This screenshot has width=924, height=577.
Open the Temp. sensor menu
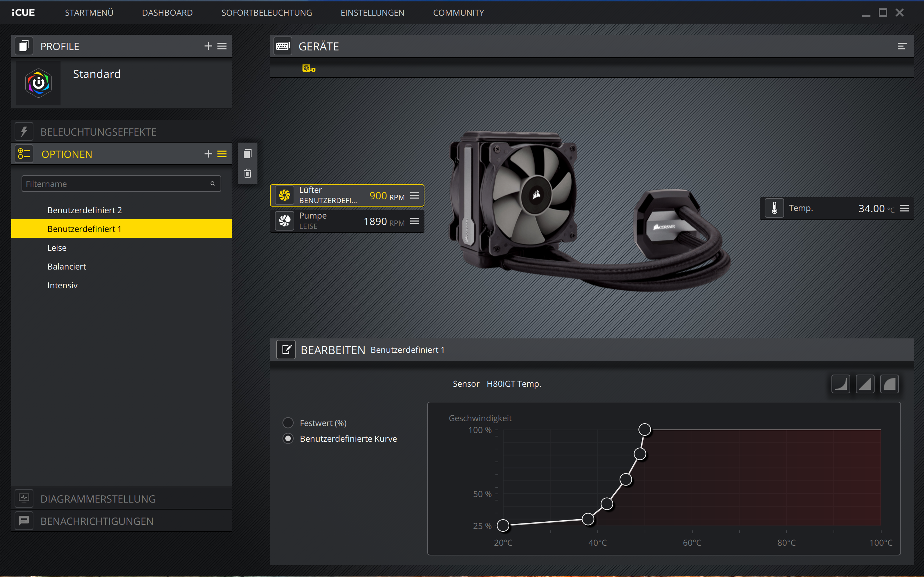coord(904,208)
